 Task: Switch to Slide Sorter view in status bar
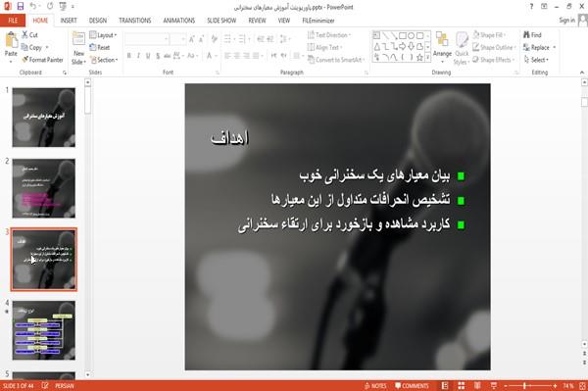pos(461,386)
